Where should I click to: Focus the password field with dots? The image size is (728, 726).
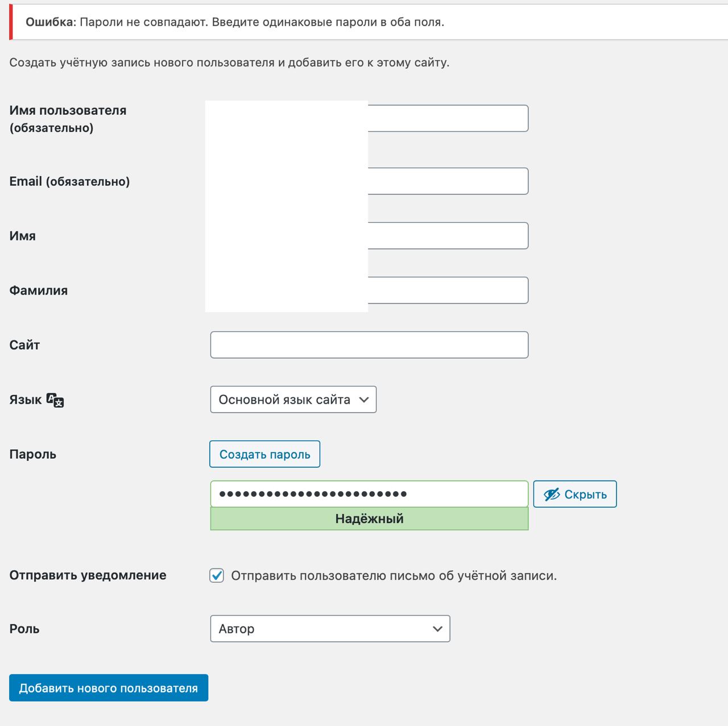pyautogui.click(x=369, y=494)
